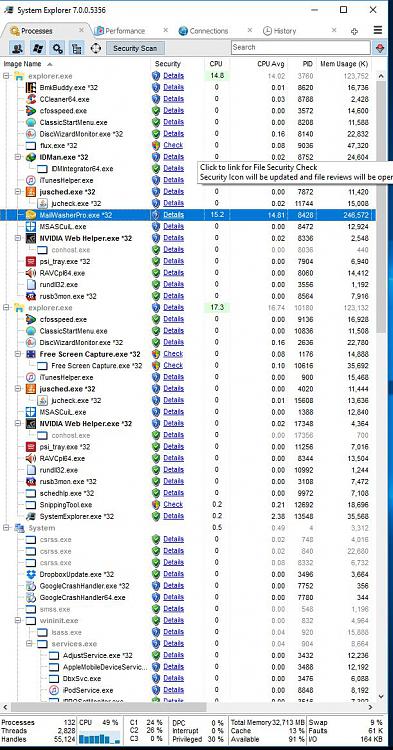Click the vertical scrollbar thumb of process list
The image size is (393, 750).
point(381,207)
